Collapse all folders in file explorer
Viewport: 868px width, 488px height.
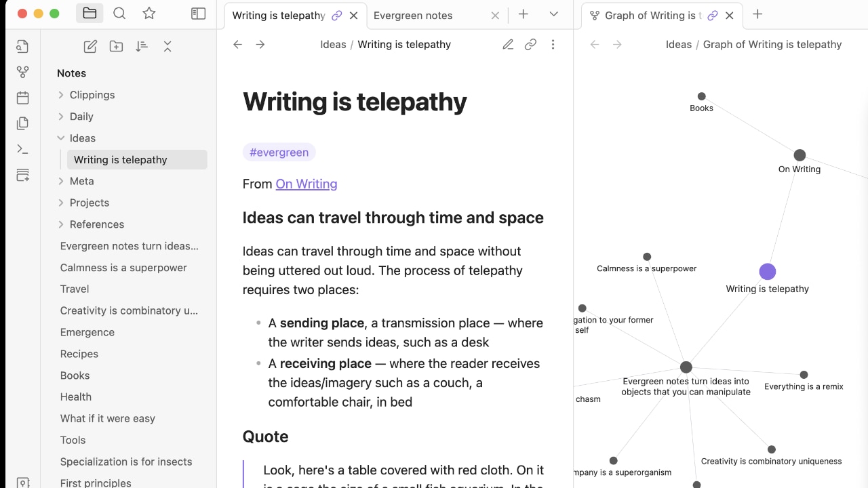[167, 46]
